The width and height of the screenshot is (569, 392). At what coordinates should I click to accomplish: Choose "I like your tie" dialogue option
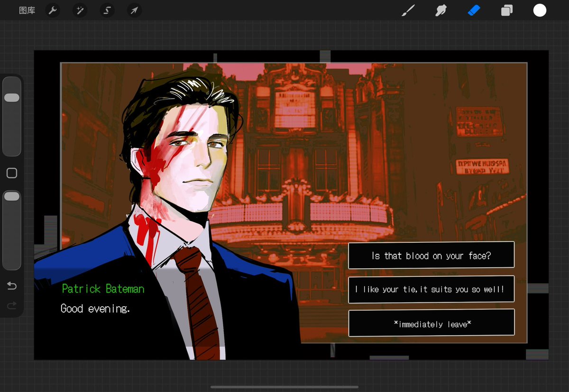[431, 289]
